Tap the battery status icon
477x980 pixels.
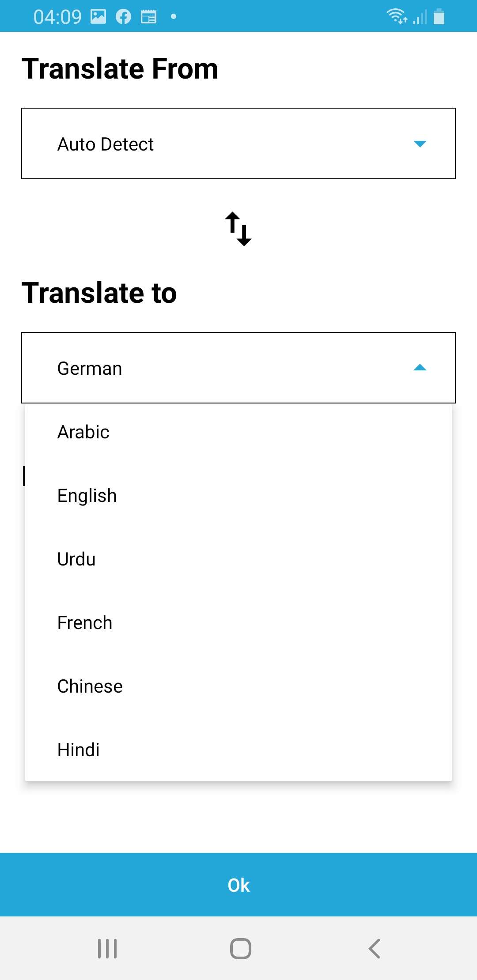pos(439,16)
